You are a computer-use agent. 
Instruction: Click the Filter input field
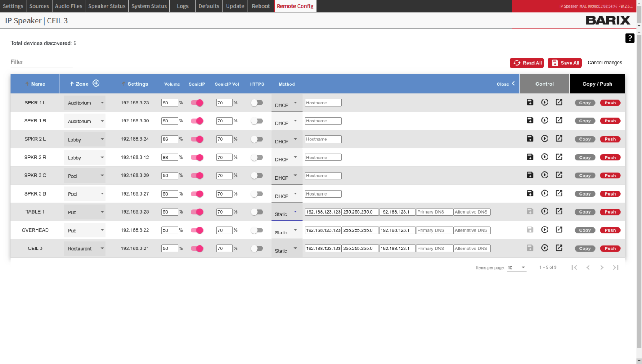41,62
